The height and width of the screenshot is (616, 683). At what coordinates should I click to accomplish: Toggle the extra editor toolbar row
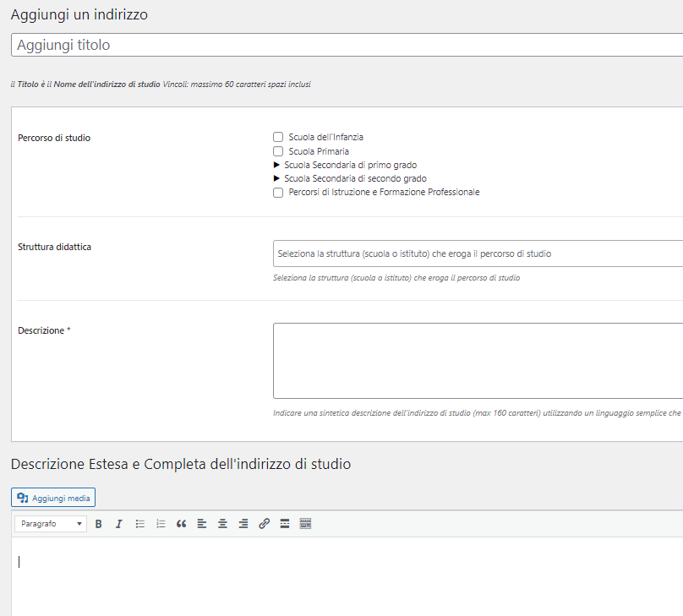305,524
